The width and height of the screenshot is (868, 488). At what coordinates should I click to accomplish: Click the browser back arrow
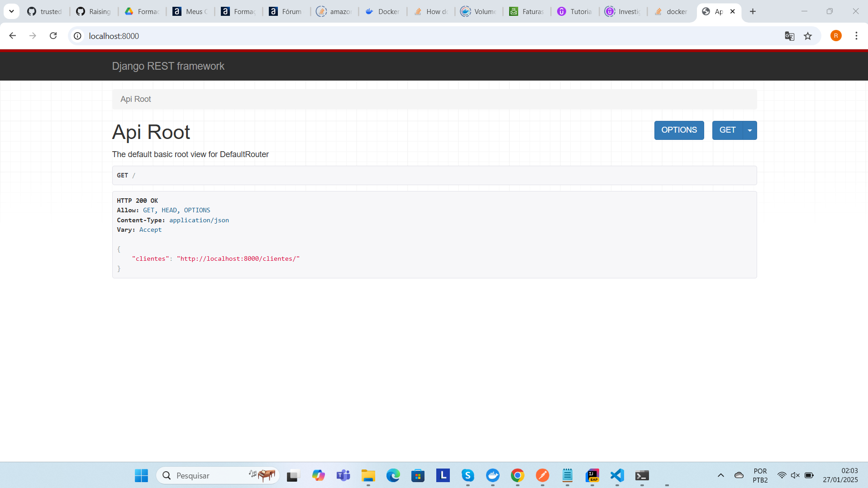tap(12, 36)
